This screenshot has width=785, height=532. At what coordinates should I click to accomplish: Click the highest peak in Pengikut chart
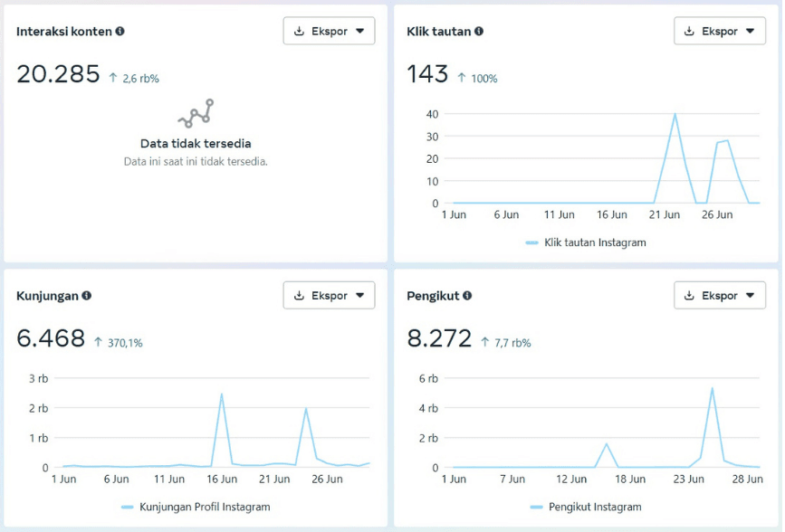(x=712, y=388)
